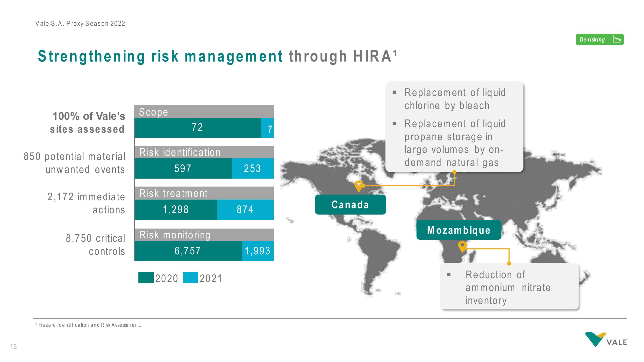Click the bullet about liquid propane storage replacement
644x362 pixels.
pyautogui.click(x=455, y=143)
